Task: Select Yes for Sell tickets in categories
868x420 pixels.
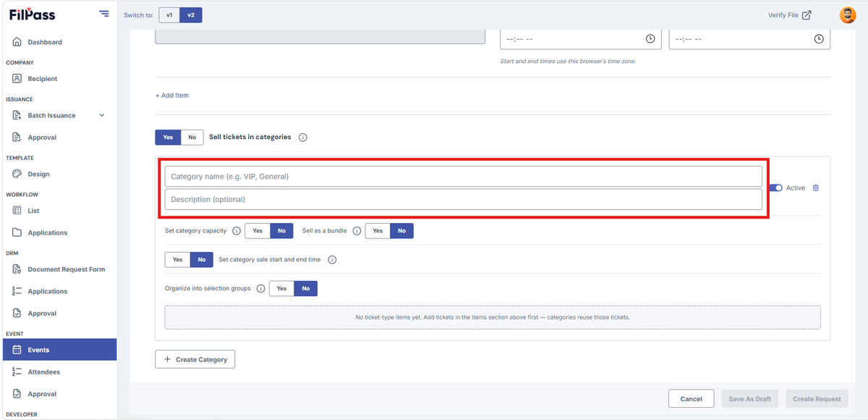Action: [168, 137]
